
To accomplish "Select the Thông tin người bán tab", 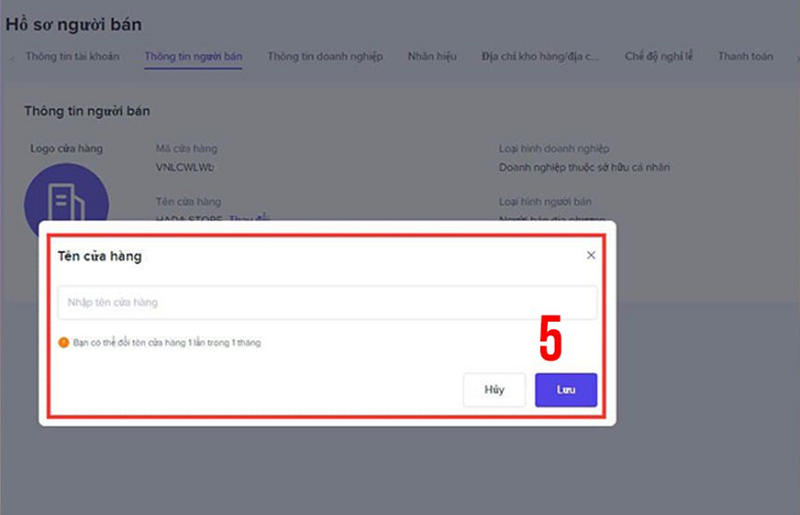I will click(x=193, y=57).
